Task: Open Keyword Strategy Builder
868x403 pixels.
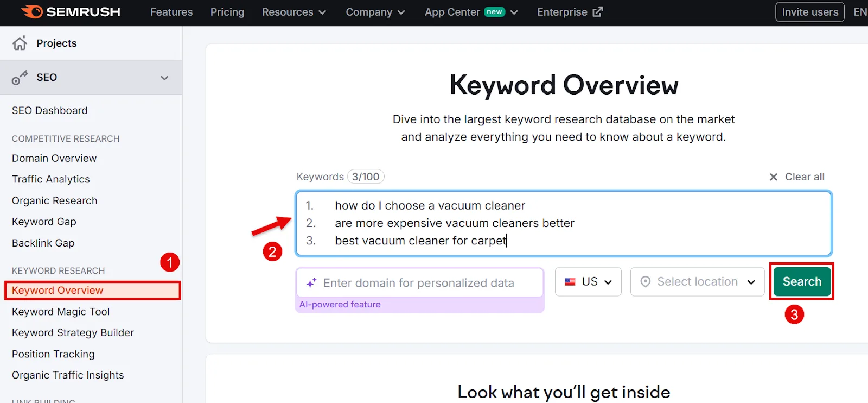Action: (x=73, y=333)
